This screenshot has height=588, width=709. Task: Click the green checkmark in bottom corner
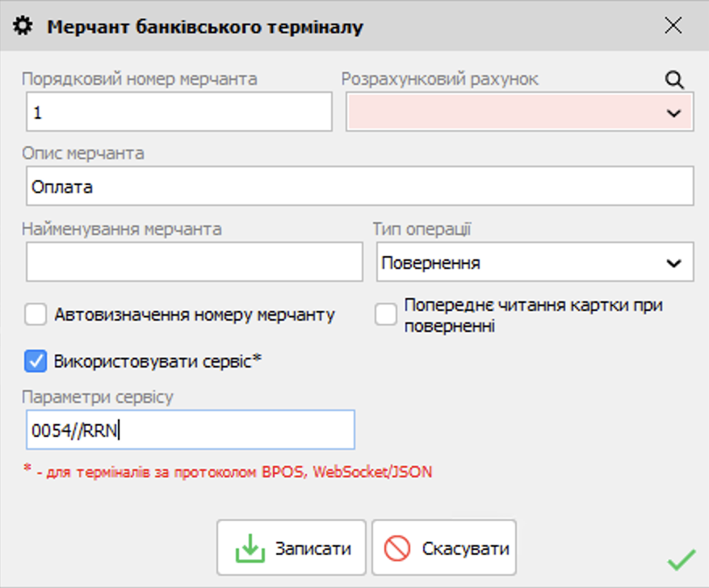tap(681, 558)
